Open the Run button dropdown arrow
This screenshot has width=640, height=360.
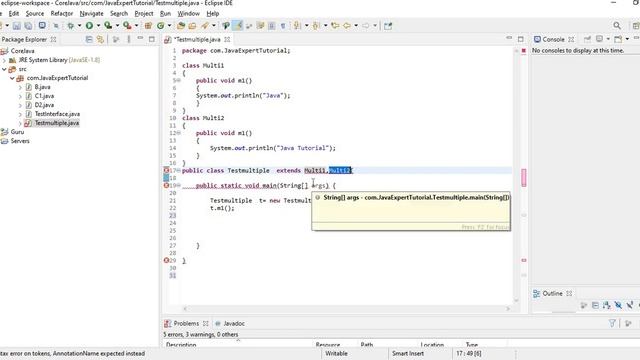(x=98, y=26)
